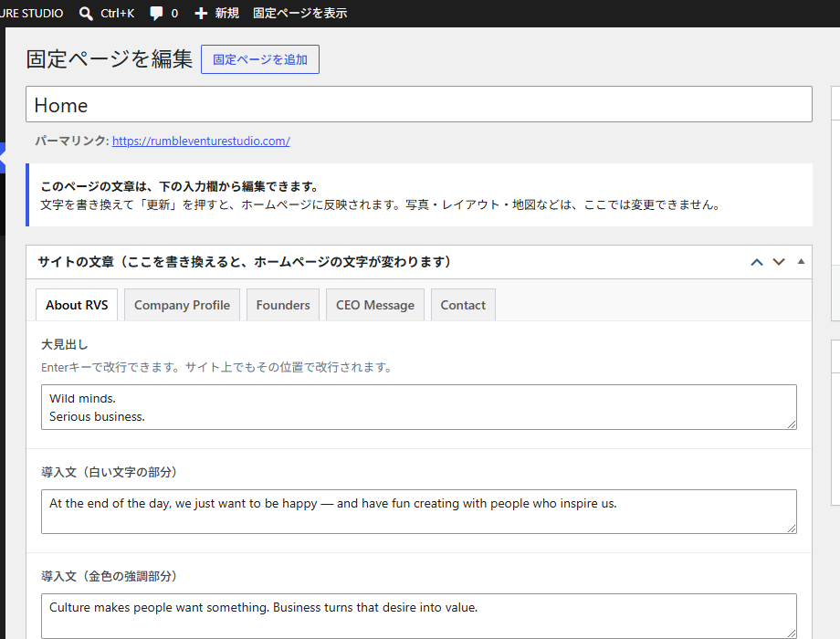
Task: Click the URE STUDIO site name
Action: coord(32,14)
